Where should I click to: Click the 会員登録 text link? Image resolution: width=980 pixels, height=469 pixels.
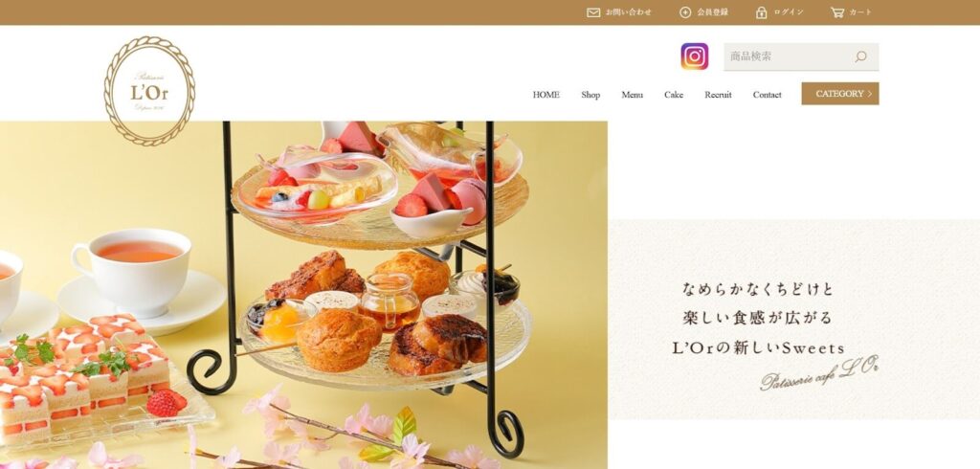(x=712, y=12)
